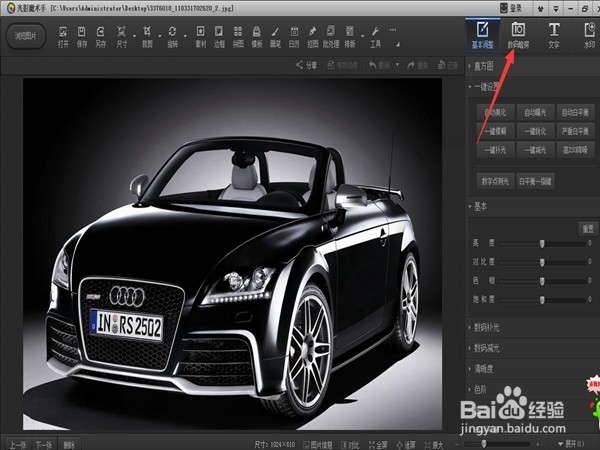Open the dropdown arrow beside 撤销
The image size is (600, 450).
pyautogui.click(x=397, y=65)
